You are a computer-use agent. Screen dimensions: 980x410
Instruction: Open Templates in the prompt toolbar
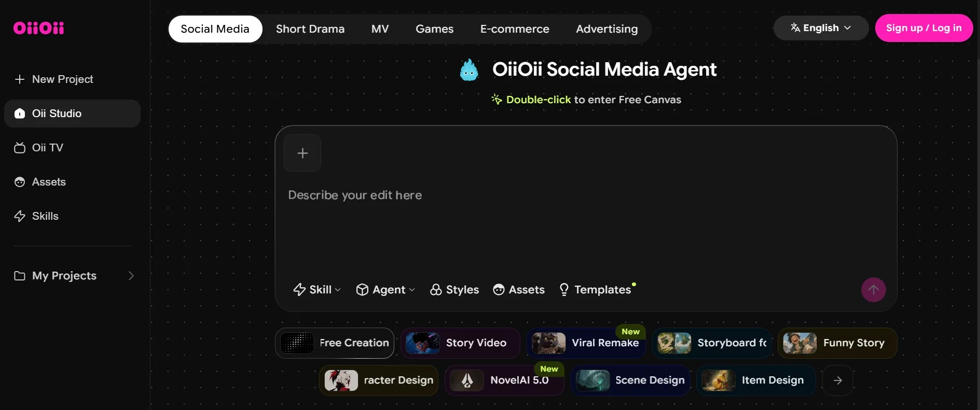click(597, 290)
